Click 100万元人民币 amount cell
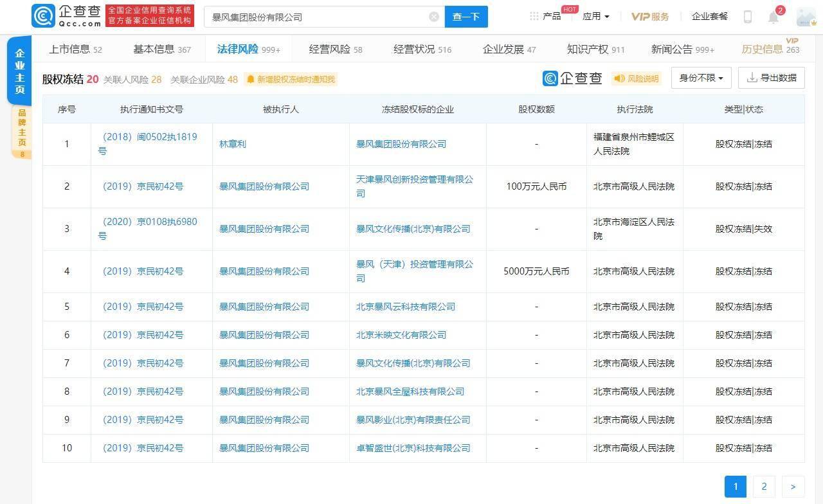 click(x=536, y=186)
